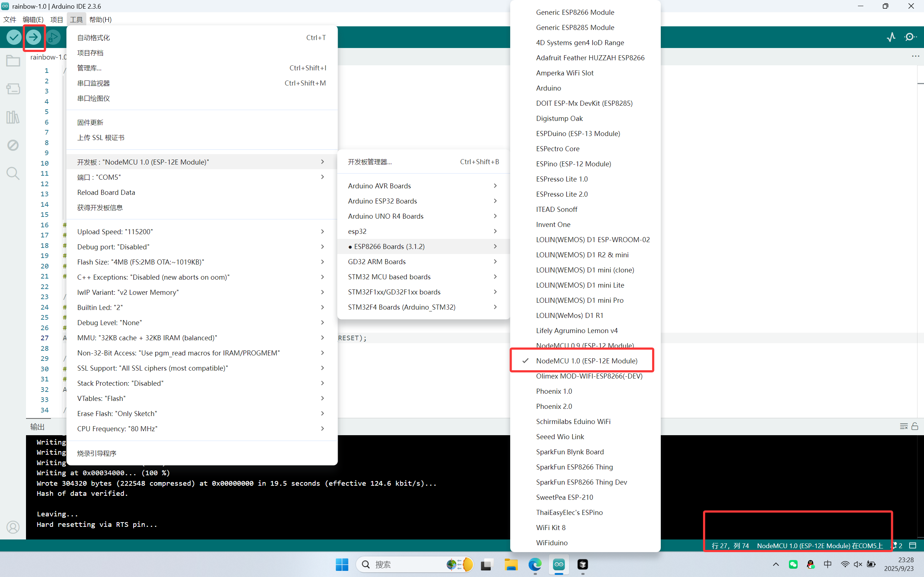Click the Upload arrow button
924x577 pixels.
[34, 37]
